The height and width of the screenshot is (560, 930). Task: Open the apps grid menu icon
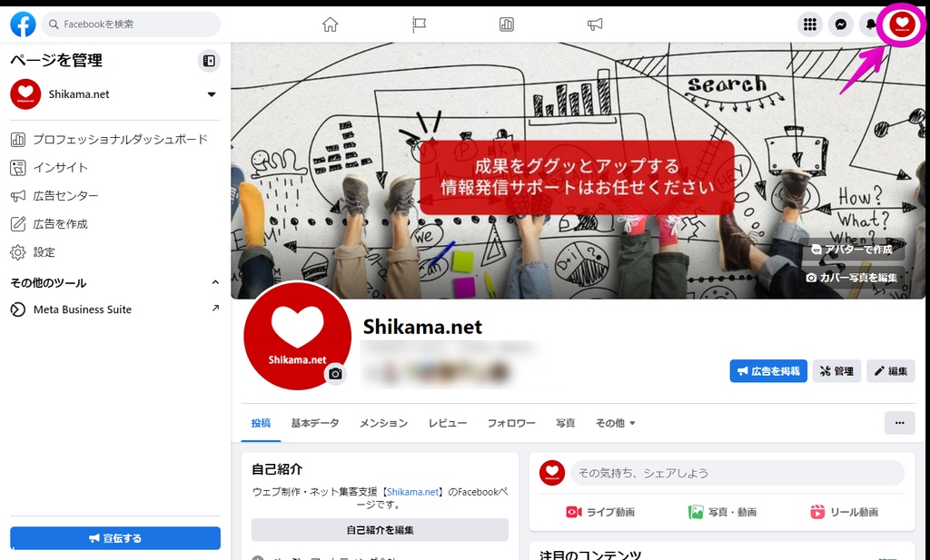(x=809, y=25)
